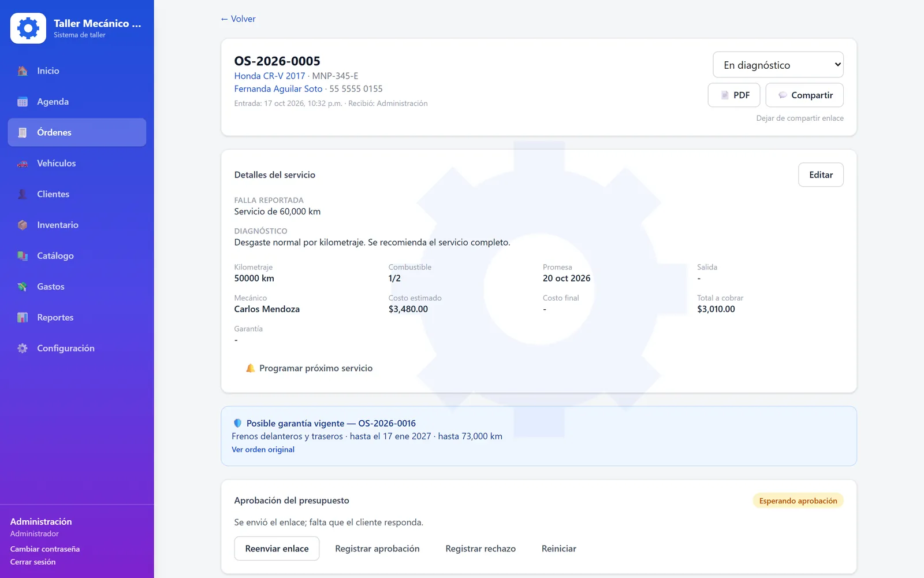The width and height of the screenshot is (924, 578).
Task: Click the Clientes person icon
Action: 23,194
